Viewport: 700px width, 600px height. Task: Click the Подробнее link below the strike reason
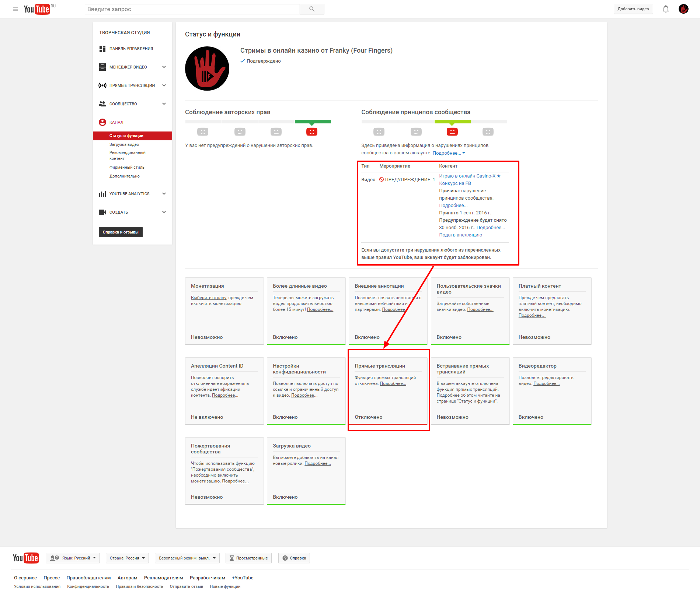453,206
